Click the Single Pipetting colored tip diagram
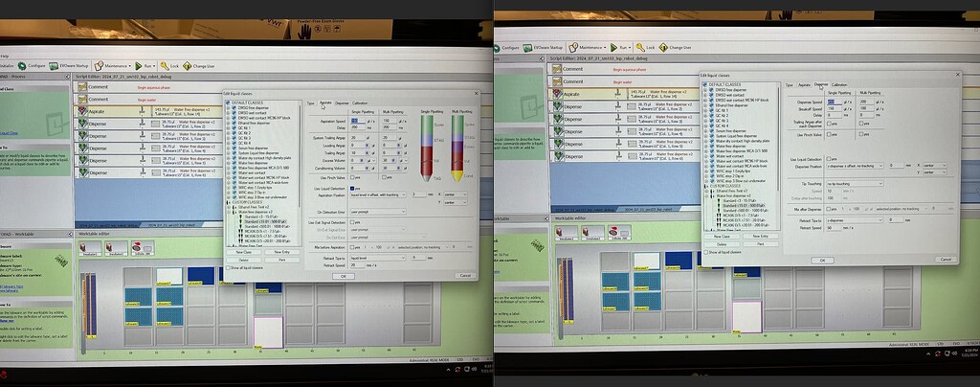 tap(425, 147)
